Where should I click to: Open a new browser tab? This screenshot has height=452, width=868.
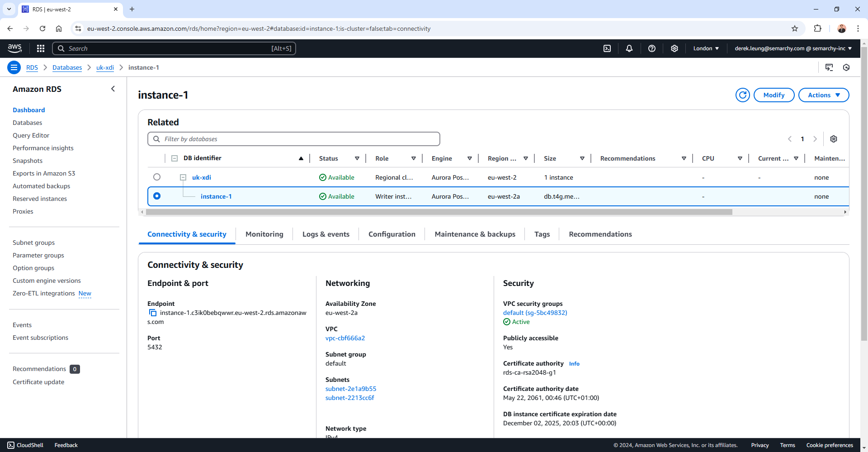[132, 9]
